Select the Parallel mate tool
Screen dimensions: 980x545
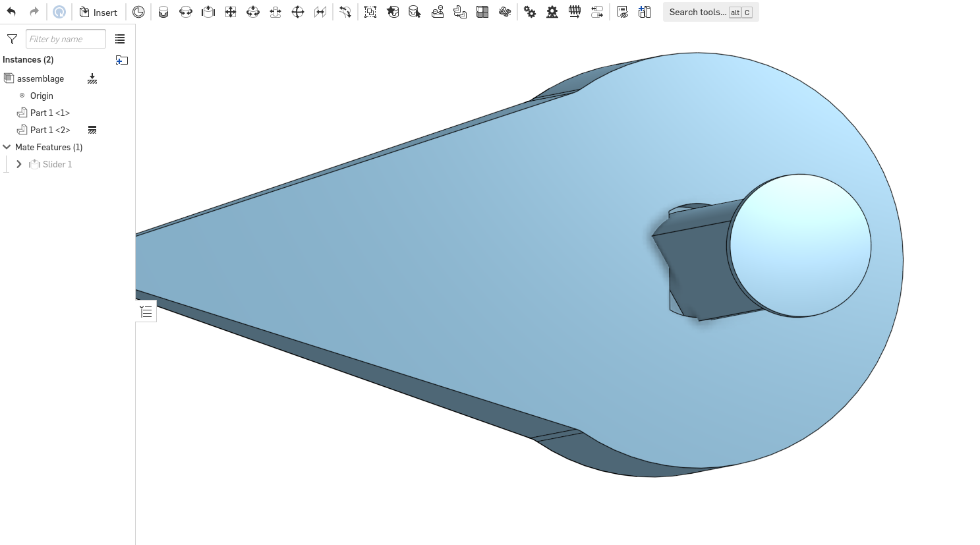coord(320,12)
